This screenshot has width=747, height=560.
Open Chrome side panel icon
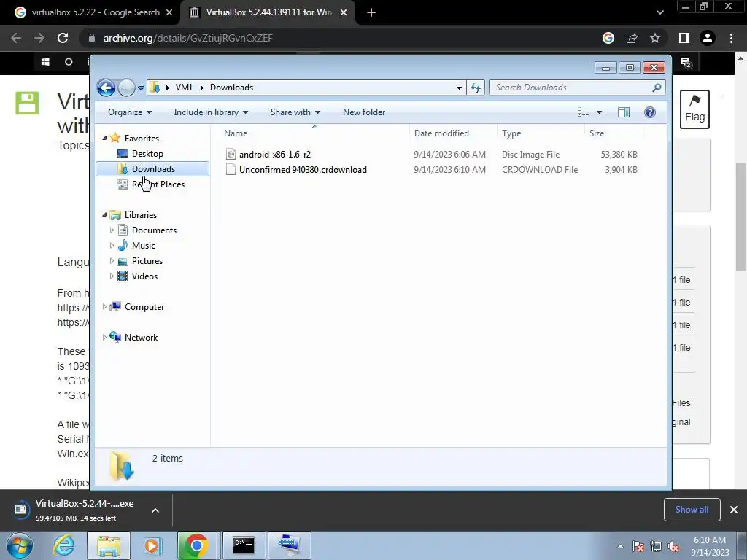pos(684,38)
